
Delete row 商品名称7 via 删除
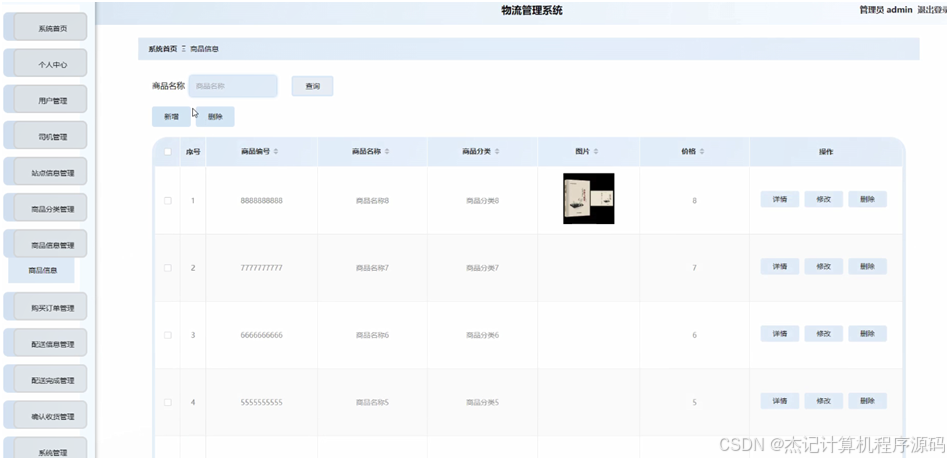click(867, 266)
